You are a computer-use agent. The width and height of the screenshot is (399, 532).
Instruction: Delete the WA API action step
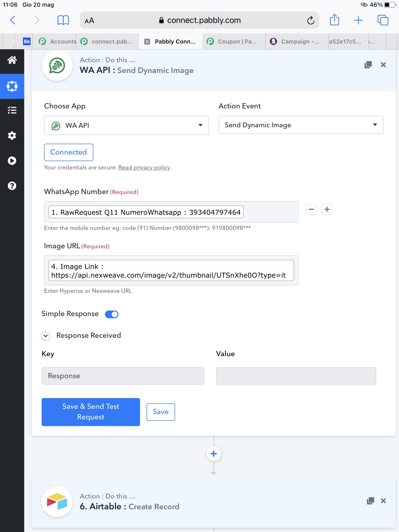383,65
